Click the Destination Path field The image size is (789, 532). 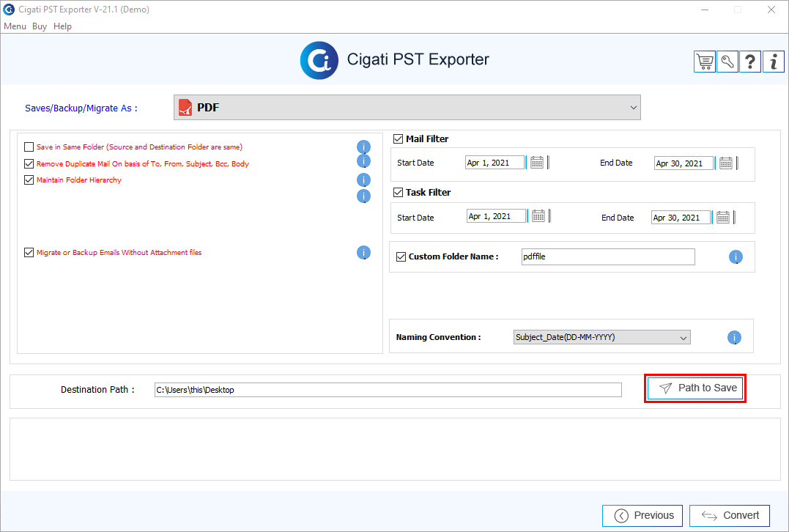point(388,390)
